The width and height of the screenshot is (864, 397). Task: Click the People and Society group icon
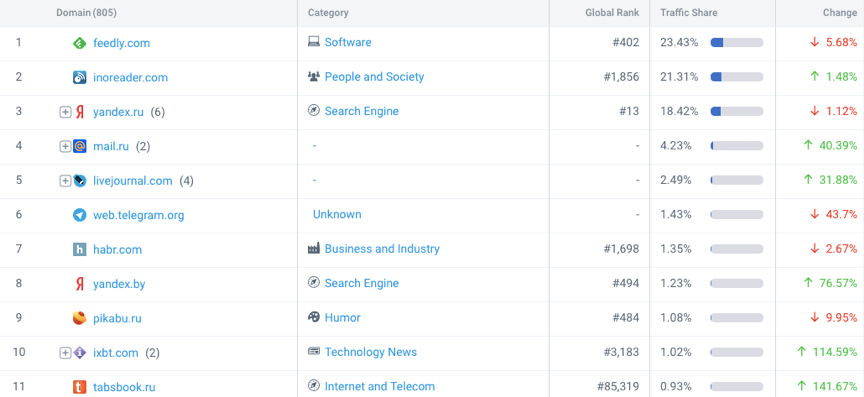click(x=314, y=77)
